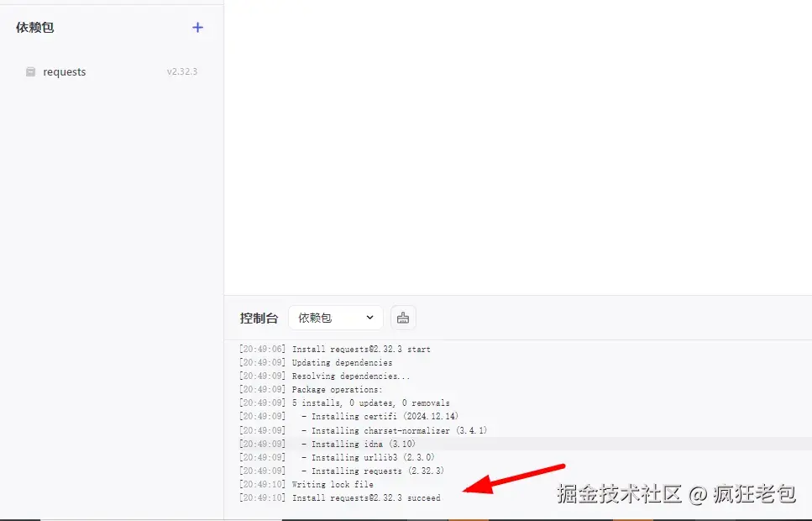Viewport: 812px width, 521px height.
Task: Click the 'Writing lock file' log entry
Action: [323, 484]
